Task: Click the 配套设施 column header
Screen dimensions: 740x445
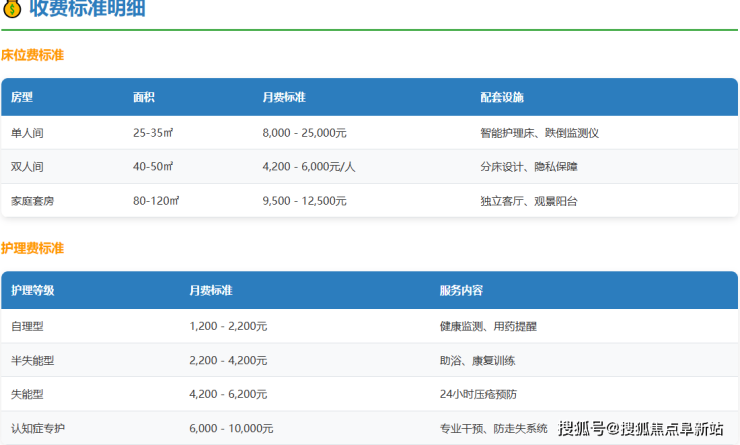Action: [502, 97]
